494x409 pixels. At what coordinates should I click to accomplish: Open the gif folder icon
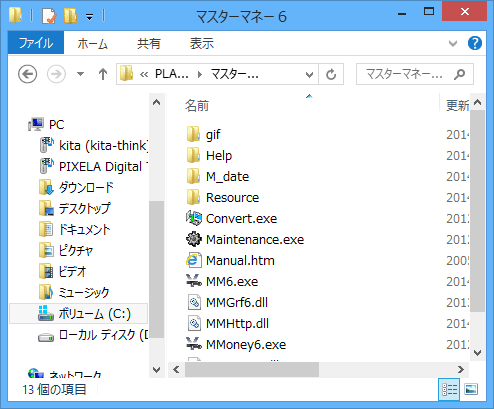(193, 134)
